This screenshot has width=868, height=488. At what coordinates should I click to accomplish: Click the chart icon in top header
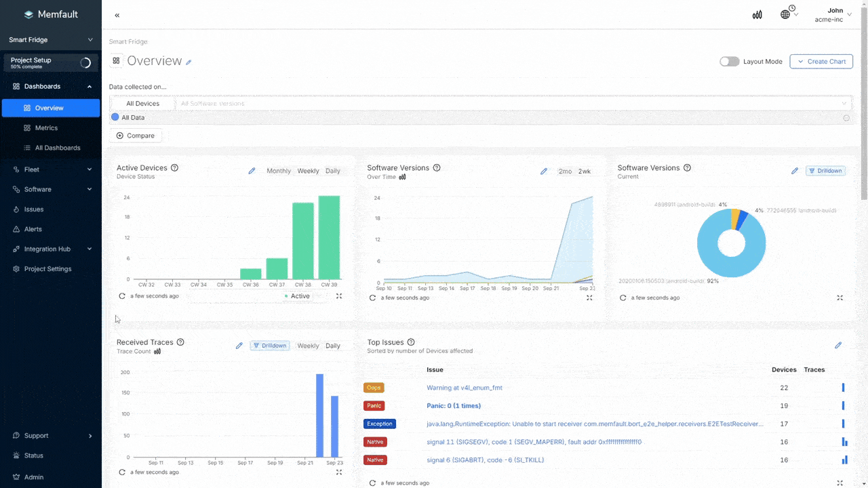point(757,15)
